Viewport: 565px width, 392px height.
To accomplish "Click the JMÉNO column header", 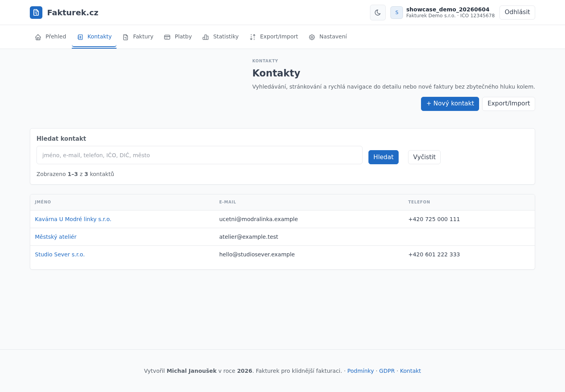I will click(43, 202).
